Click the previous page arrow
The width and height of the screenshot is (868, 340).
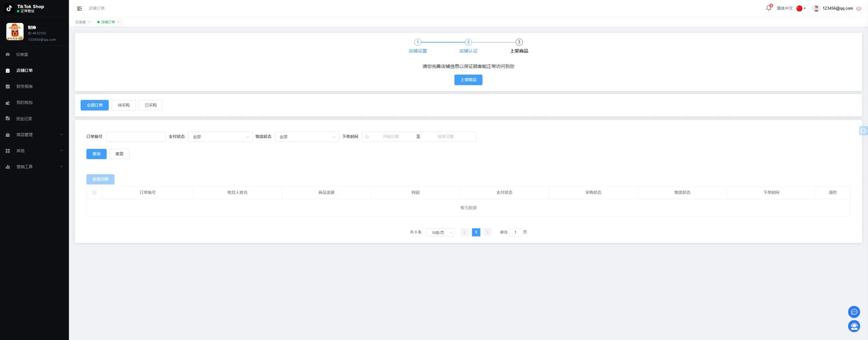pos(465,232)
